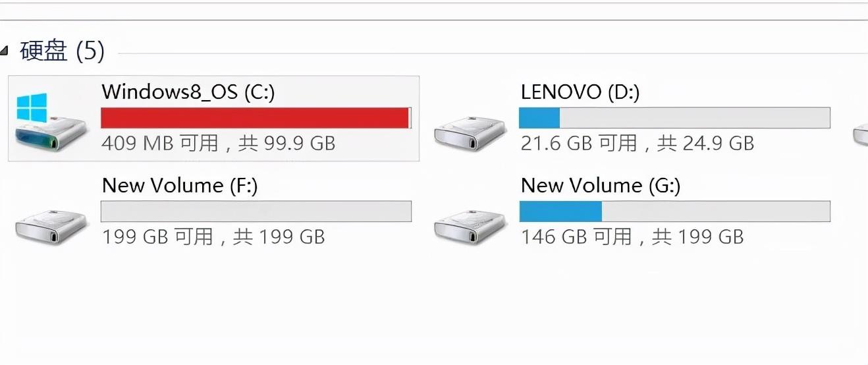Screen dimensions: 868x365
Task: Click the empty usage bar of F: drive
Action: click(256, 211)
